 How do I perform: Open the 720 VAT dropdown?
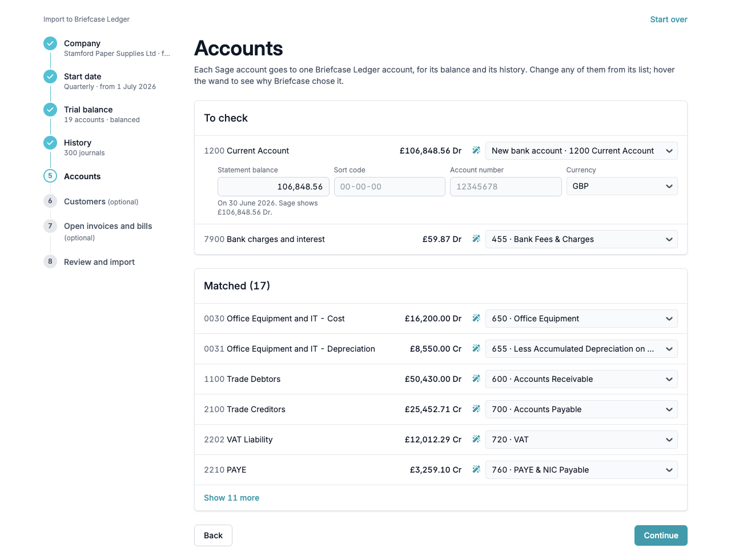581,440
